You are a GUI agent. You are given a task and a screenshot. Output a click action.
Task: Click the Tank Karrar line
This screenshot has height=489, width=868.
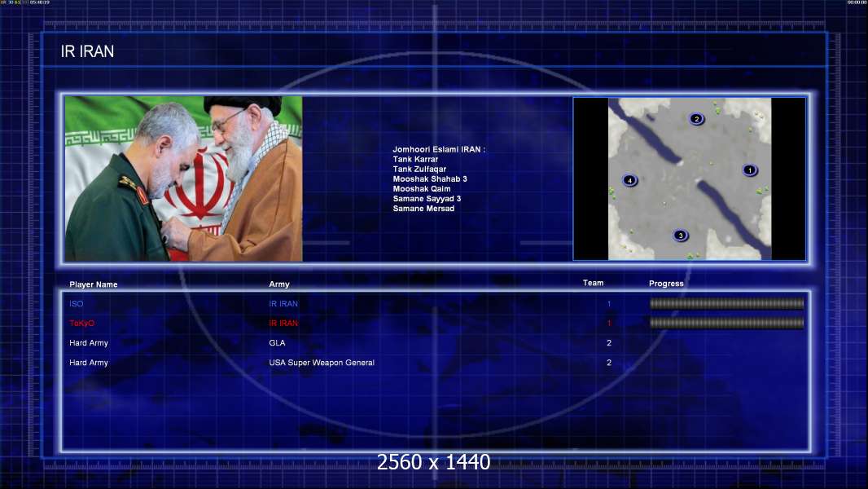tap(415, 159)
